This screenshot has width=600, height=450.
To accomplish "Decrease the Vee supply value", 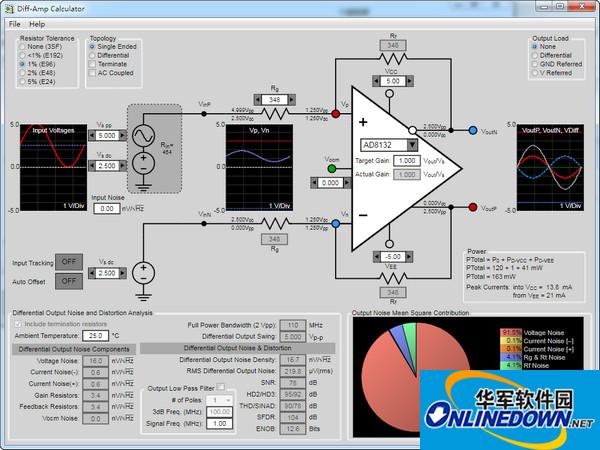I will coord(377,257).
